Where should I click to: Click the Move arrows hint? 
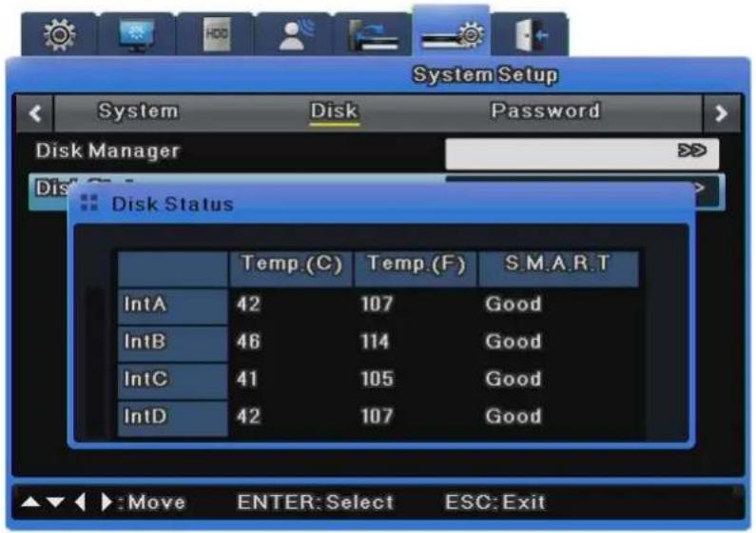coord(104,503)
